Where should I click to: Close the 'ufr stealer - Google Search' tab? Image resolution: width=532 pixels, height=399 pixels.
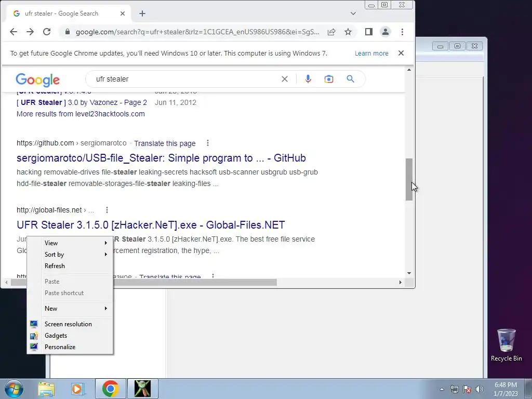[x=123, y=14]
